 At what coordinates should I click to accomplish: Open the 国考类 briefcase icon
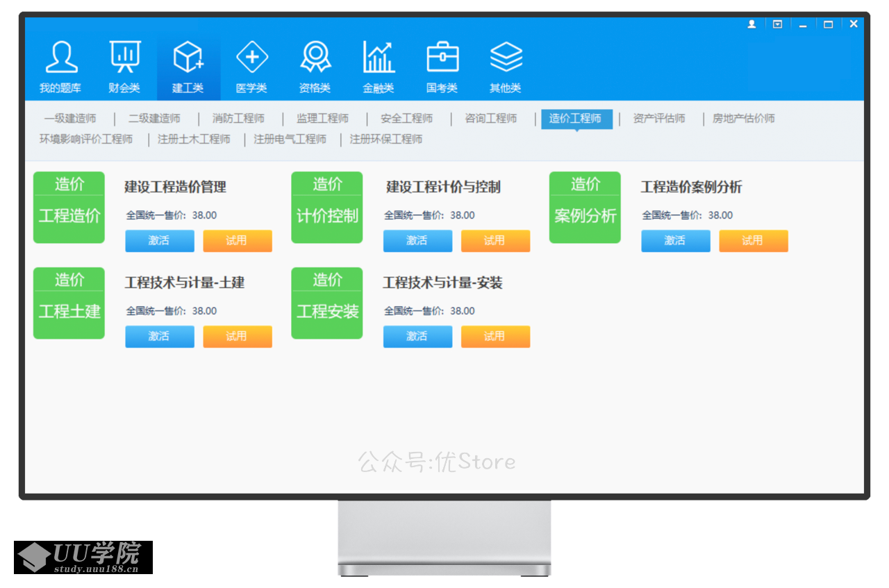tap(442, 57)
